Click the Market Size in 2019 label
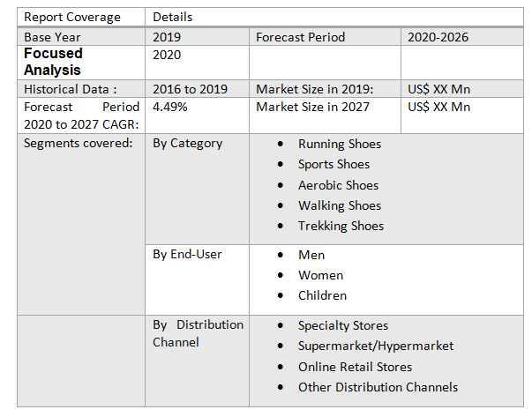 [x=315, y=89]
